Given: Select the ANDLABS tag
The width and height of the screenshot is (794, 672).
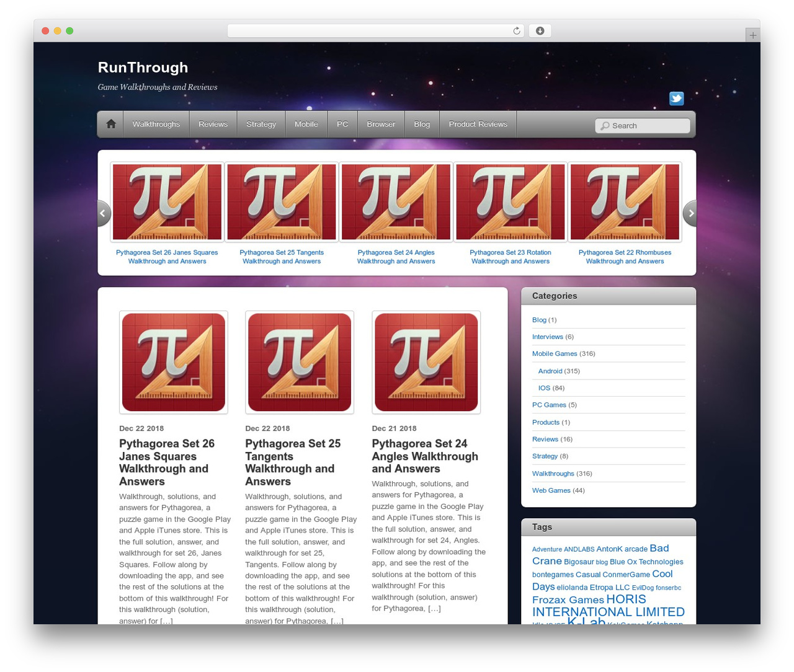Looking at the screenshot, I should [579, 549].
